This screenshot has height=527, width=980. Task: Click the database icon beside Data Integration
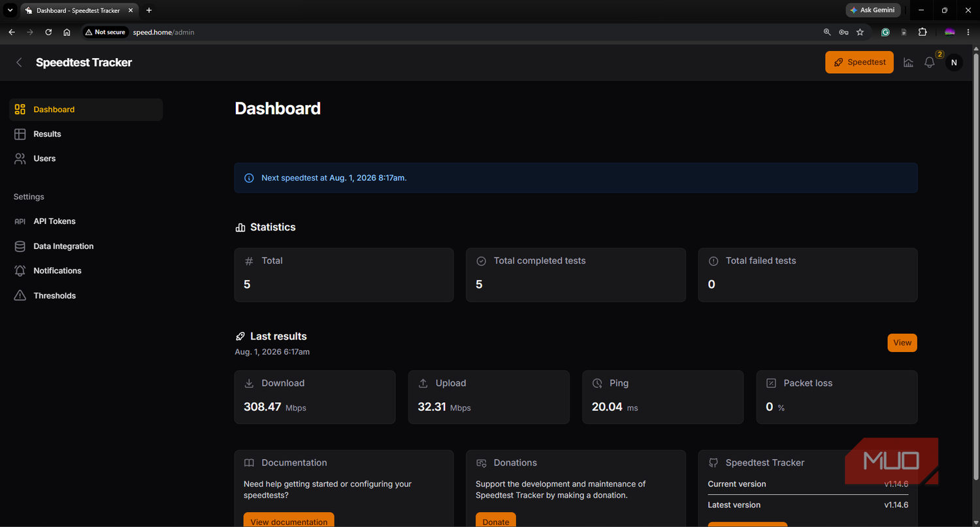click(20, 246)
